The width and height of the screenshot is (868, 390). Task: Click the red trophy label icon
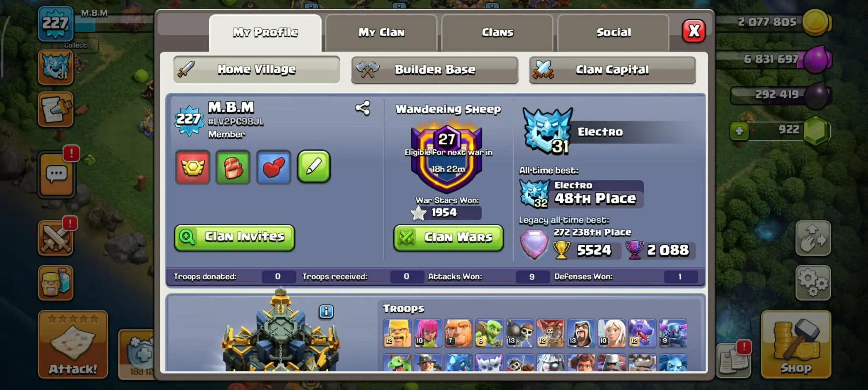193,167
